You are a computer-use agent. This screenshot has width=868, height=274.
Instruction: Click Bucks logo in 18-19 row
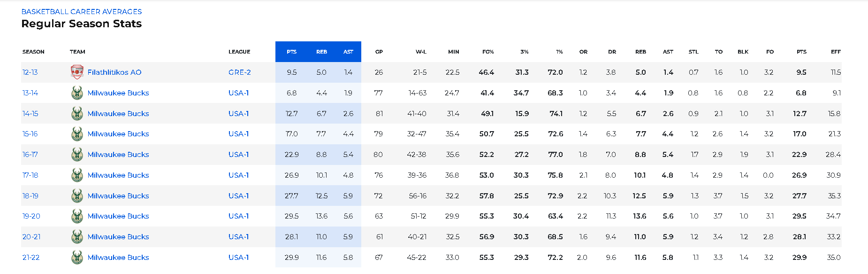coord(77,196)
